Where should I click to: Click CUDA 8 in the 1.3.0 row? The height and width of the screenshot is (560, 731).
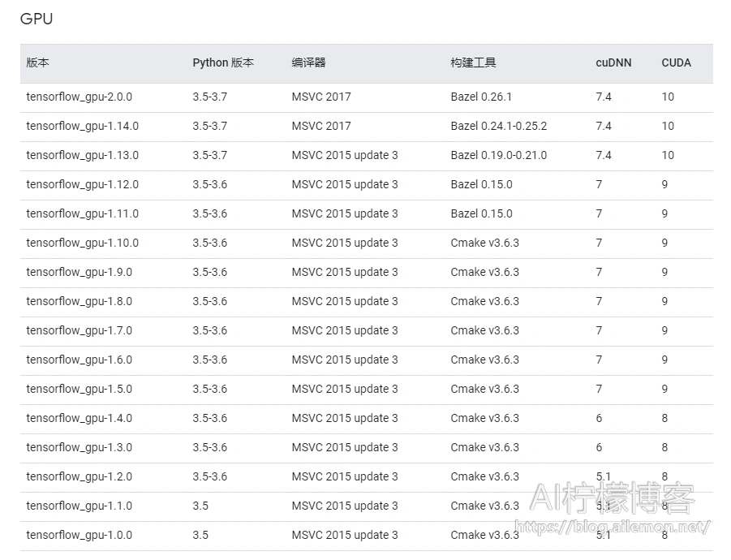click(x=664, y=448)
